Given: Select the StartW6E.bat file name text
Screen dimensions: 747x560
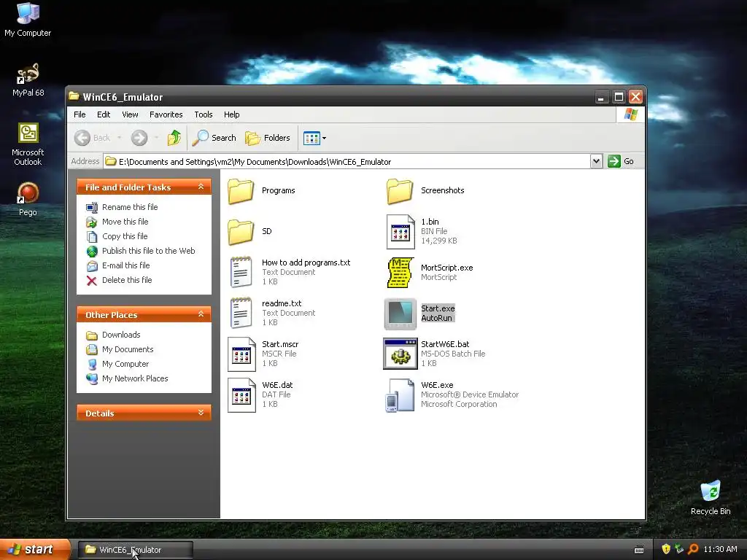Looking at the screenshot, I should pos(445,344).
